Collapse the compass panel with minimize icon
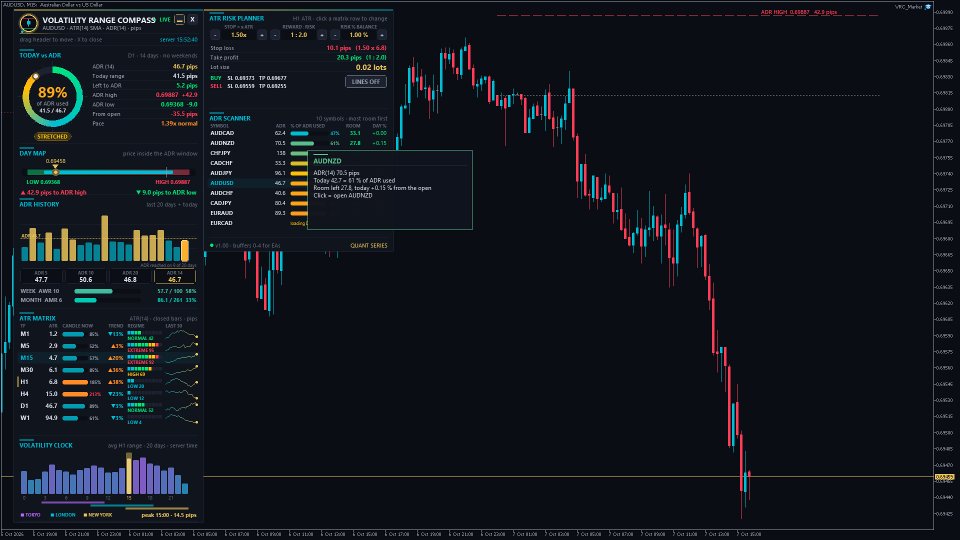Image resolution: width=960 pixels, height=540 pixels. coord(179,20)
